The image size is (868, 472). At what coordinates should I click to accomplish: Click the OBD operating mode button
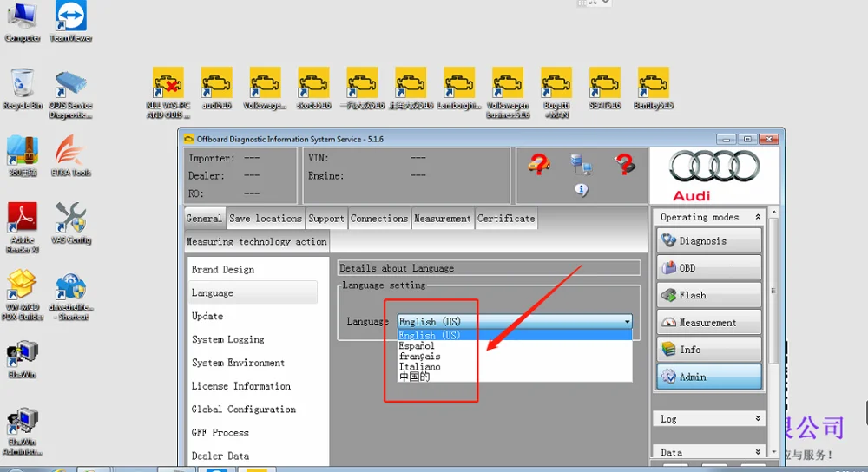[708, 268]
